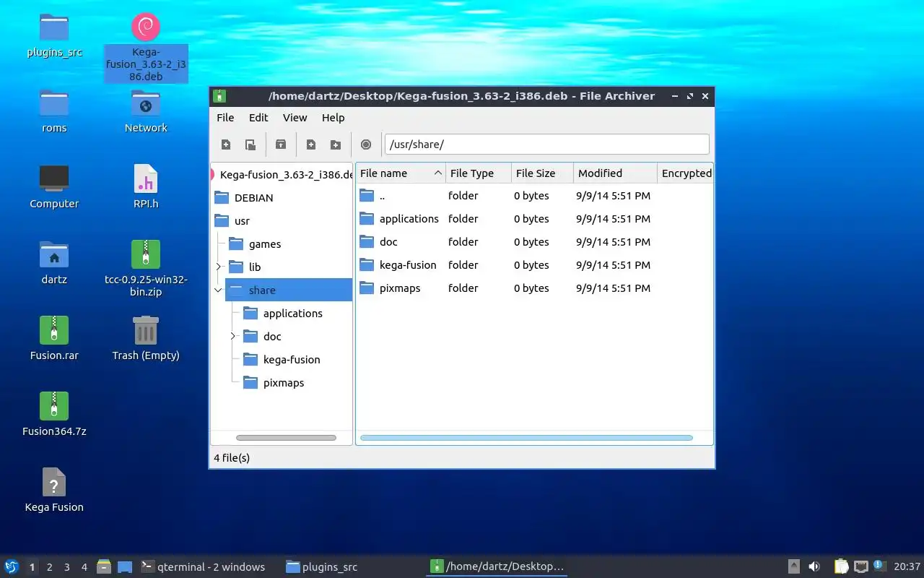Select the Fusion.rar desktop archive

54,338
